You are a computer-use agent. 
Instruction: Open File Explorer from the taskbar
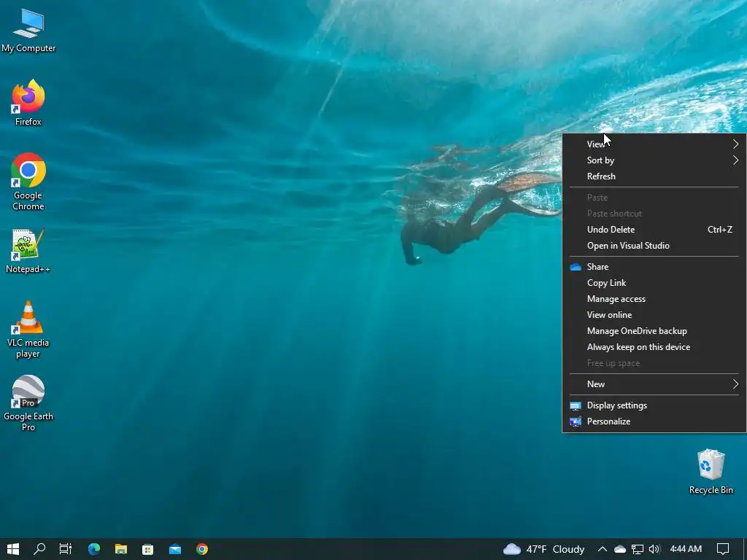(x=121, y=549)
